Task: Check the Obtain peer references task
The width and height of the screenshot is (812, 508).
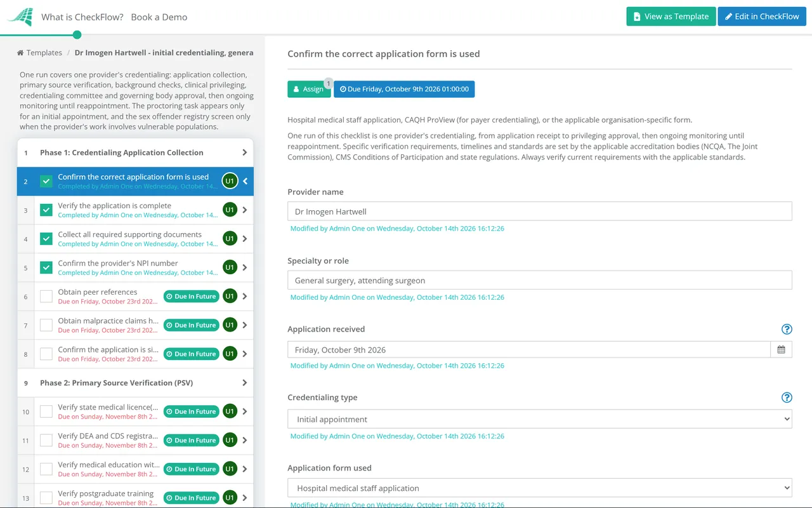Action: 46,297
